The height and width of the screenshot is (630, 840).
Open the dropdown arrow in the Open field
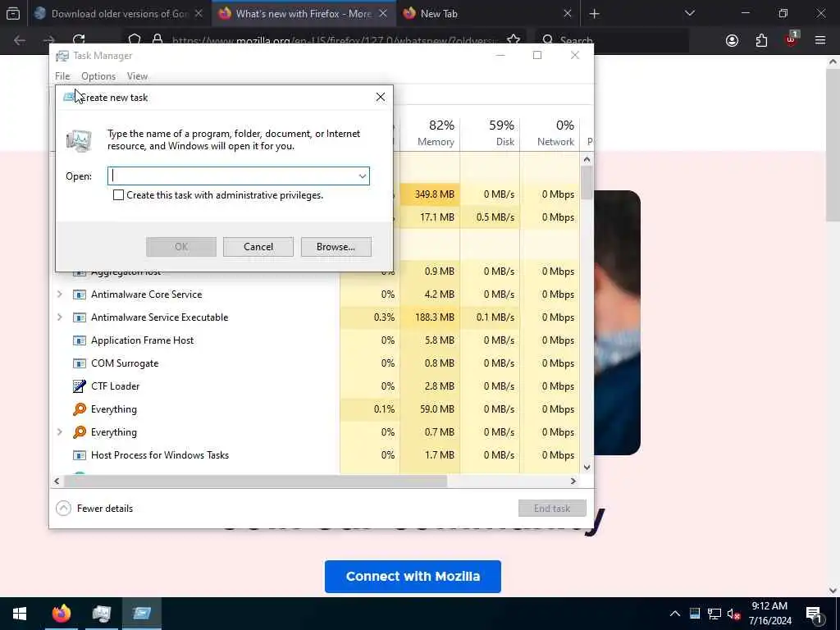click(362, 176)
